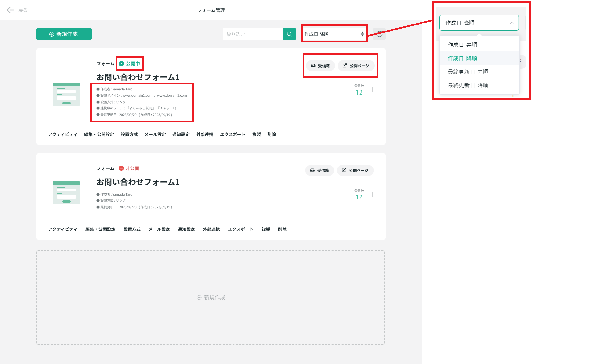Image resolution: width=594 pixels, height=364 pixels.
Task: Collapse the sort options panel via its chevron
Action: [512, 23]
